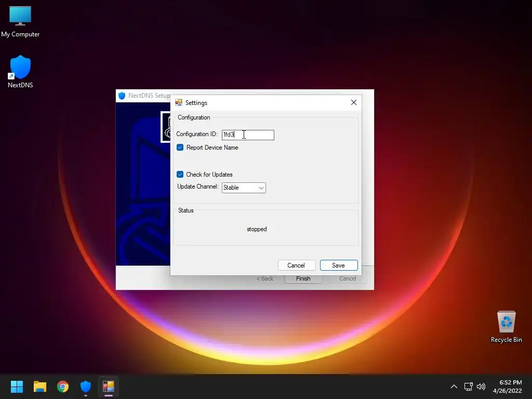This screenshot has width=532, height=399.
Task: Cancel the Settings dialog
Action: (297, 265)
